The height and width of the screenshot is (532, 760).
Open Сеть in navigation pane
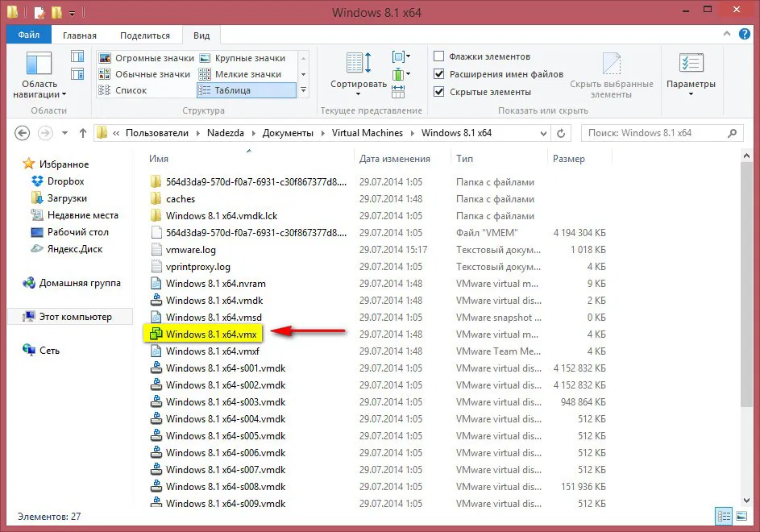[41, 351]
